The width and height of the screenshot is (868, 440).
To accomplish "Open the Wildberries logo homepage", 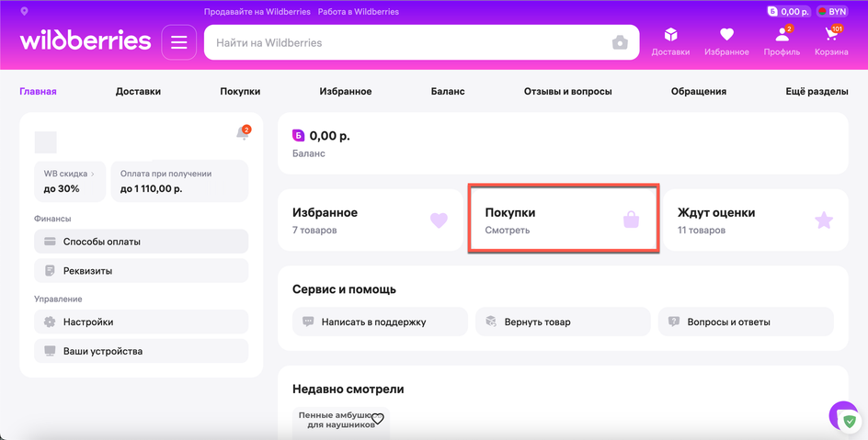I will pyautogui.click(x=86, y=40).
